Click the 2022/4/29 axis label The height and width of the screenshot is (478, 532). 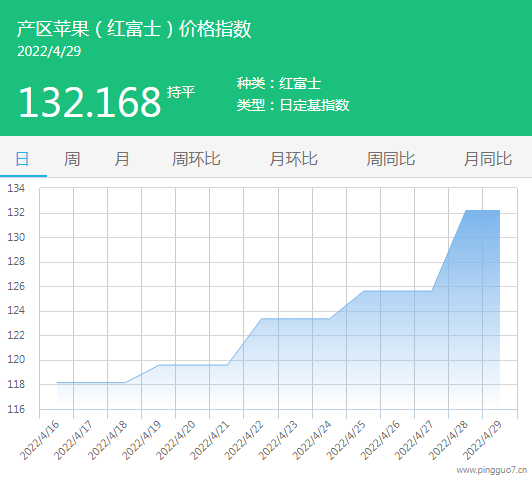point(482,440)
